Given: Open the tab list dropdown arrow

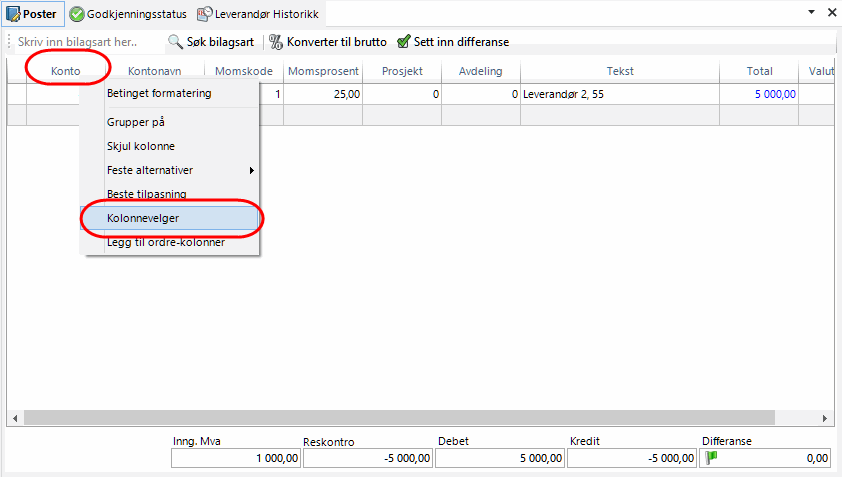Looking at the screenshot, I should click(x=811, y=13).
